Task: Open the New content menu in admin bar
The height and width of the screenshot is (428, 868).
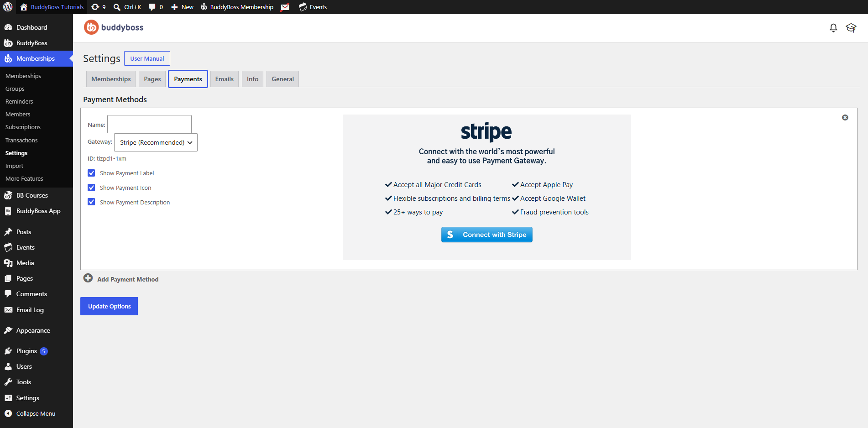Action: pyautogui.click(x=182, y=7)
